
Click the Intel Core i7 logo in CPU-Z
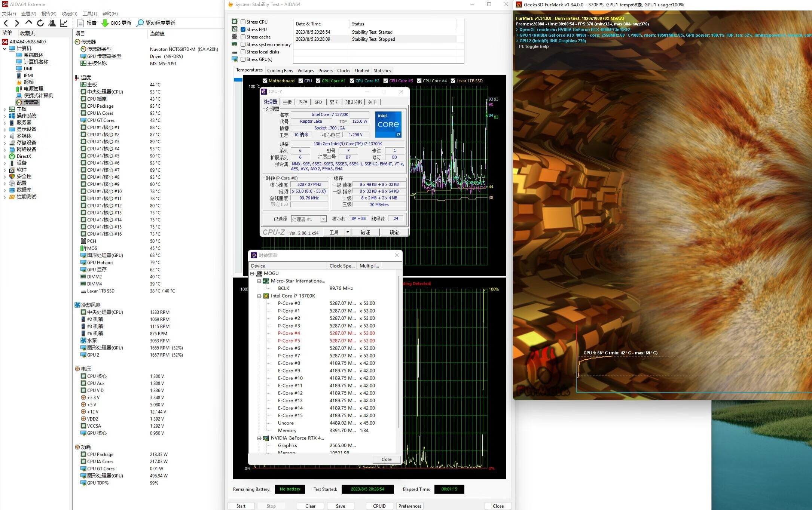pyautogui.click(x=388, y=125)
